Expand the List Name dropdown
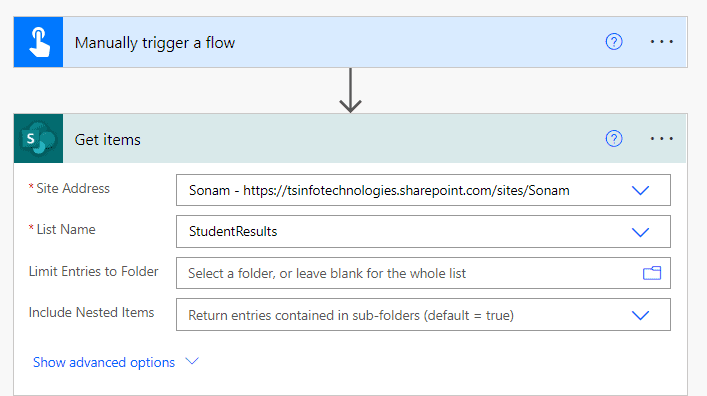This screenshot has width=707, height=396. [x=640, y=232]
